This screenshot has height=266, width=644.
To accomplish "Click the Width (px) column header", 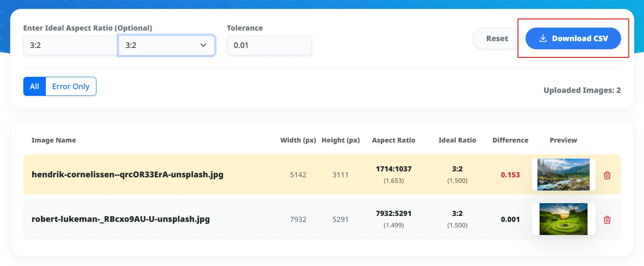I will point(298,140).
